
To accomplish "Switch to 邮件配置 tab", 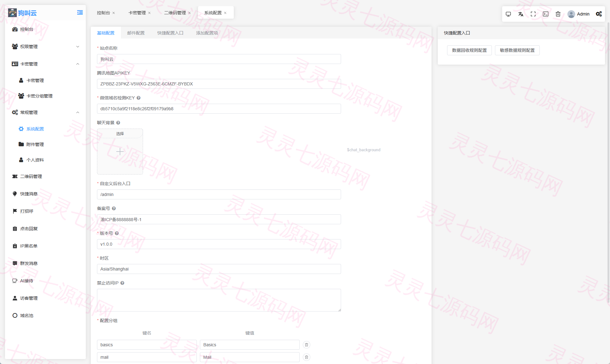I will click(x=136, y=33).
